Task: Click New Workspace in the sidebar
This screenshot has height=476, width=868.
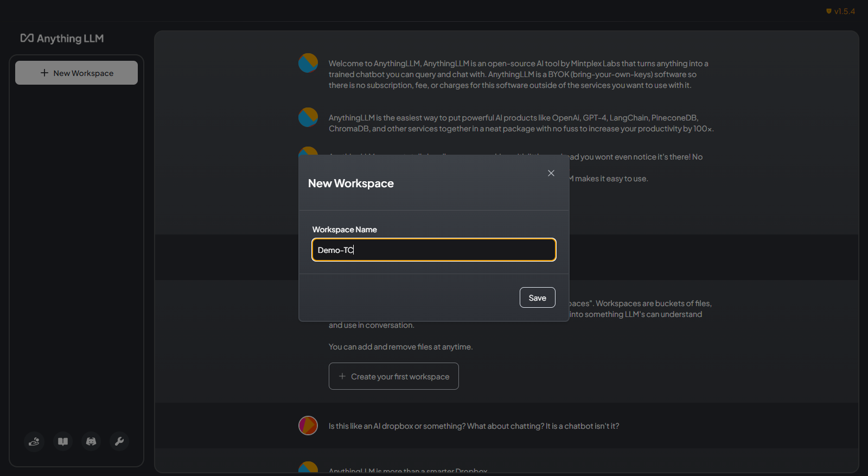Action: click(76, 73)
